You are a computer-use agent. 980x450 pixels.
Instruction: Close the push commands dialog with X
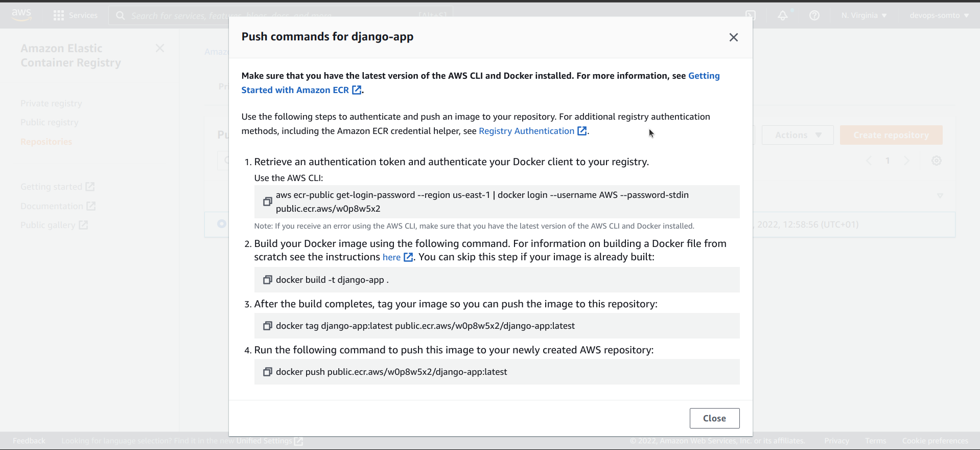[x=733, y=37]
